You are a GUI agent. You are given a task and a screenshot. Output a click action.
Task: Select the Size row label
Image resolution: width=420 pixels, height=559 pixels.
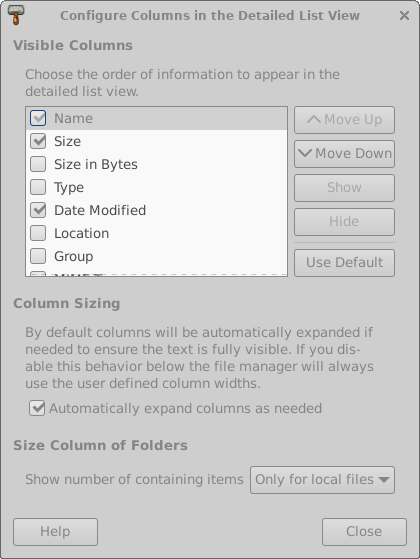click(x=67, y=142)
